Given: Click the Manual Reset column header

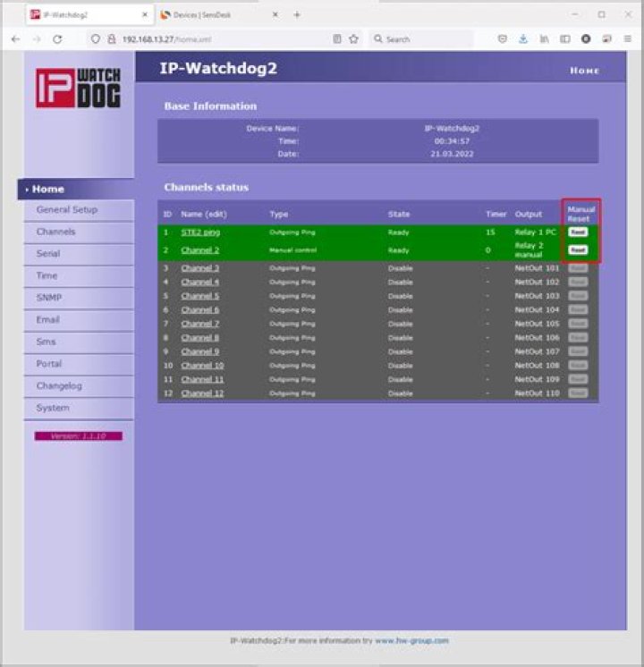Looking at the screenshot, I should [x=581, y=214].
